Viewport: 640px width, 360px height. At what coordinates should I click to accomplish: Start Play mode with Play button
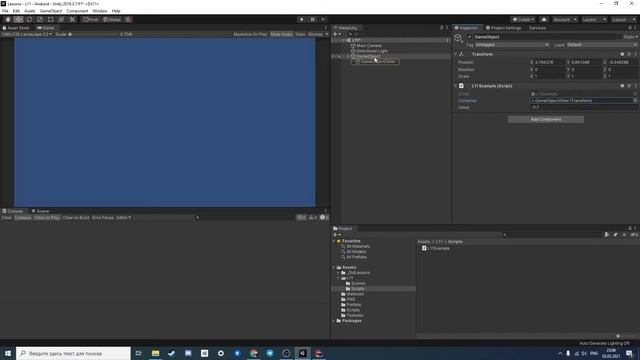tap(302, 20)
